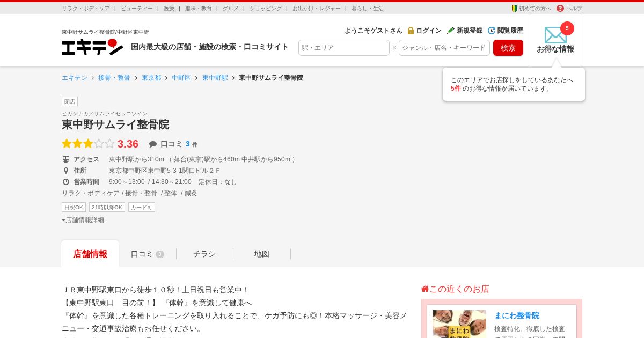Click the 東中野駅 breadcrumb link
Viewport: 644px width, 338px height.
(x=215, y=78)
